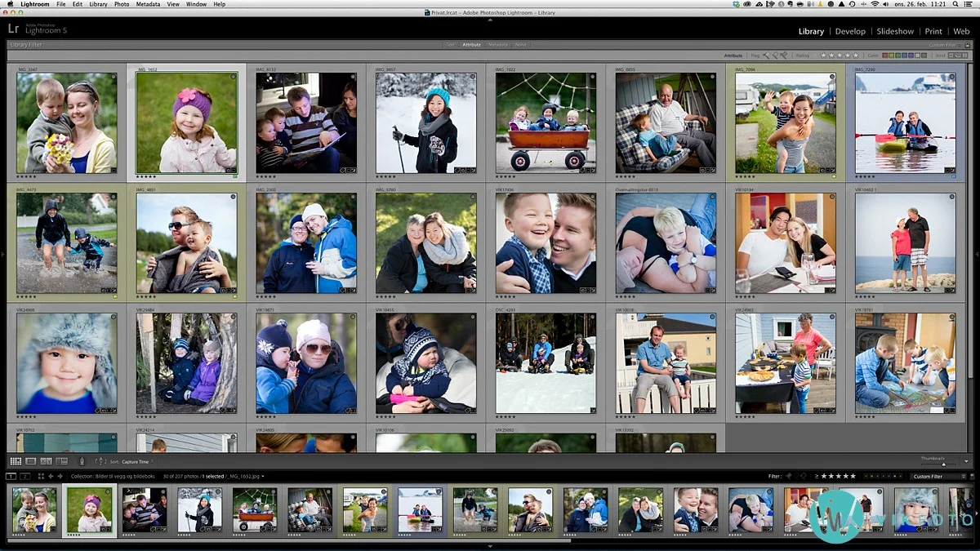Expand left panel with edge triangle
980x551 pixels.
tap(3, 255)
